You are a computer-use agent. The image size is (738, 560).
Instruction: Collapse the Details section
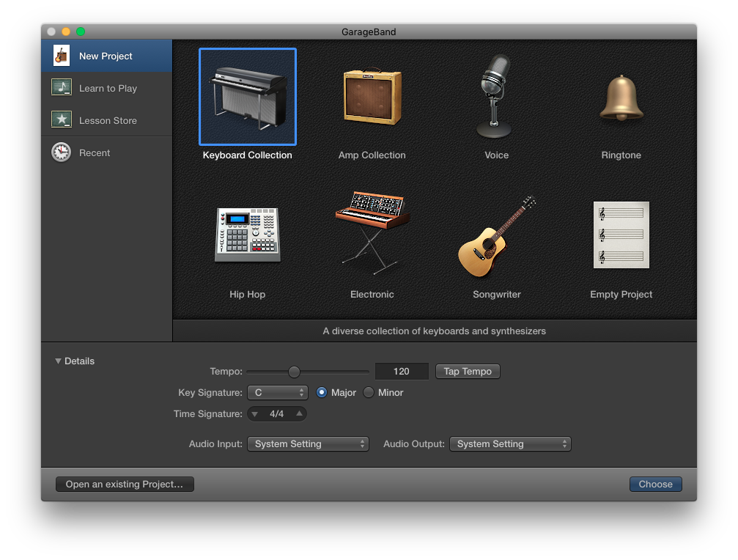[x=58, y=361]
